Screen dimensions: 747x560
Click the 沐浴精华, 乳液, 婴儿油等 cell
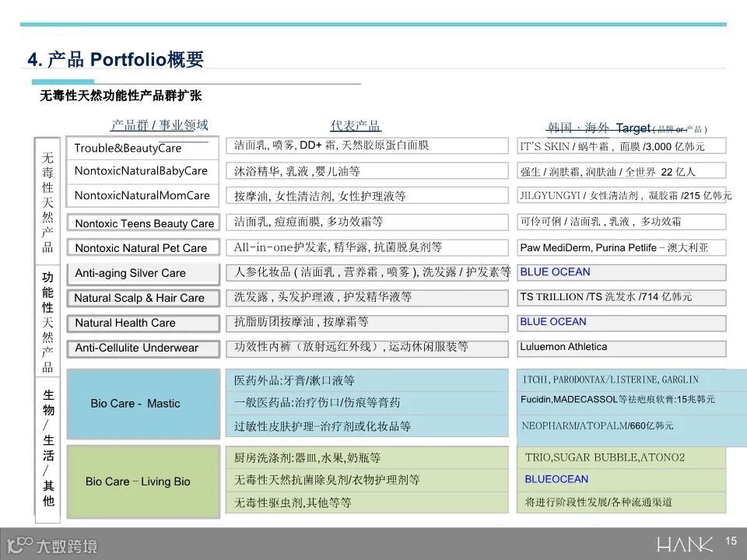tap(366, 171)
